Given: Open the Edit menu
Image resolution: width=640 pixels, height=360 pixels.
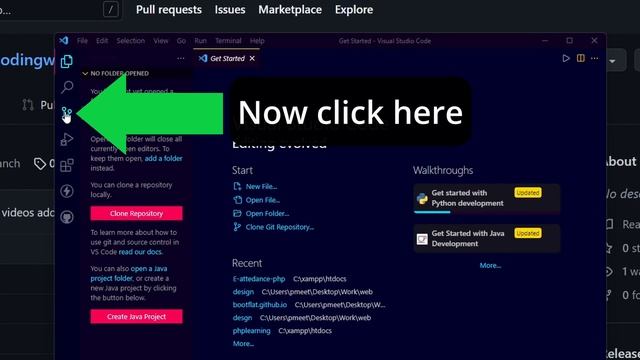Looking at the screenshot, I should [102, 41].
